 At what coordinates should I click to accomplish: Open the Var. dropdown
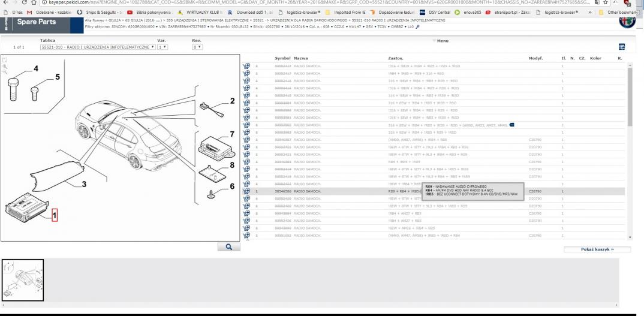click(x=161, y=47)
